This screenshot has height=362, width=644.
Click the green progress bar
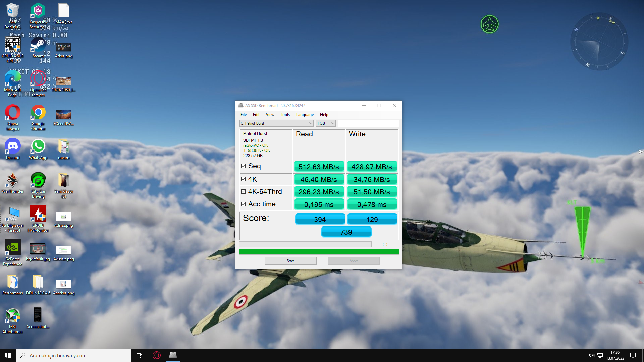coord(319,252)
